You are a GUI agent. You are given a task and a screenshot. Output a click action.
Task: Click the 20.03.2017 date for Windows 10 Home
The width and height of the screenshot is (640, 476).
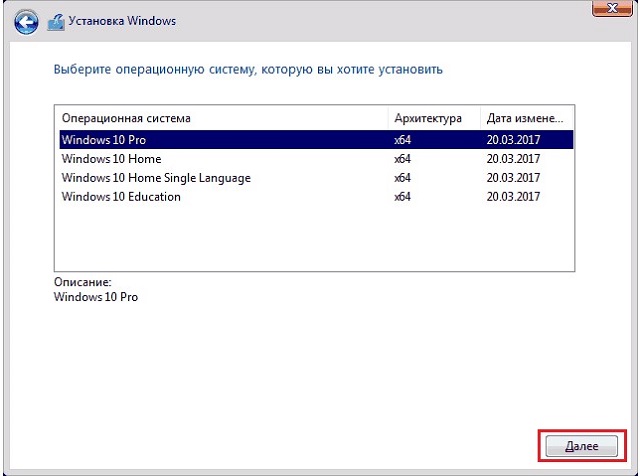click(x=513, y=159)
